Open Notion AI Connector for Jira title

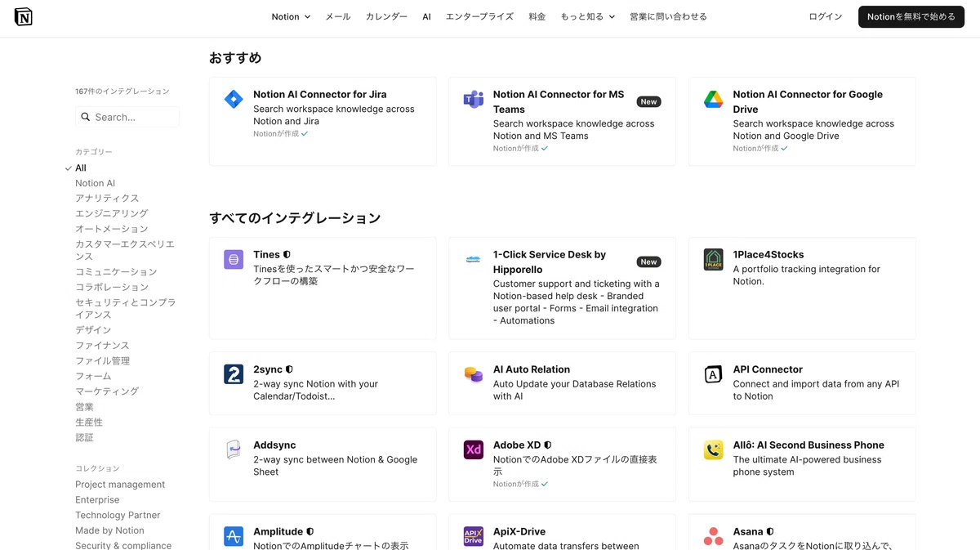[x=320, y=95]
